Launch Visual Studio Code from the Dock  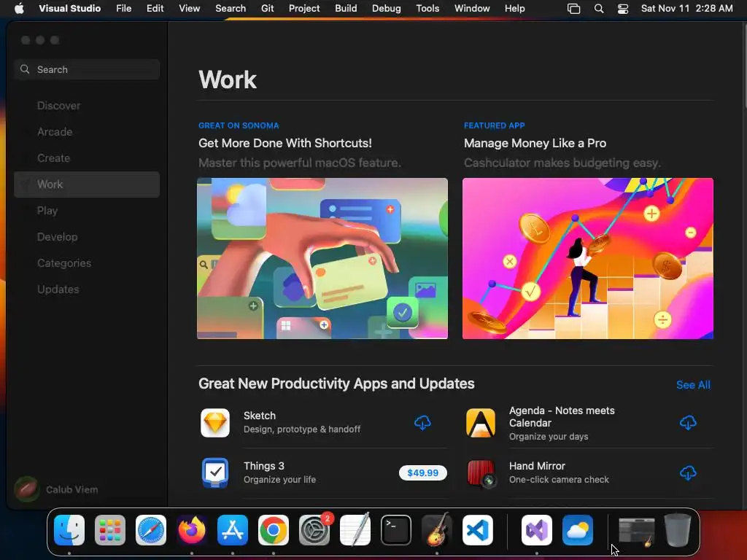(477, 530)
